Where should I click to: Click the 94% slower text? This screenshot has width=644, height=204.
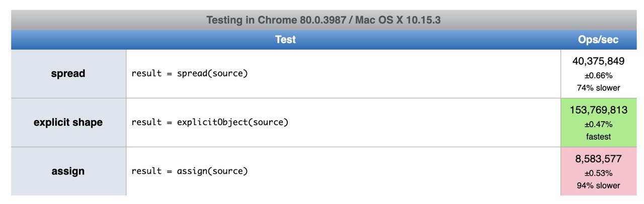598,185
